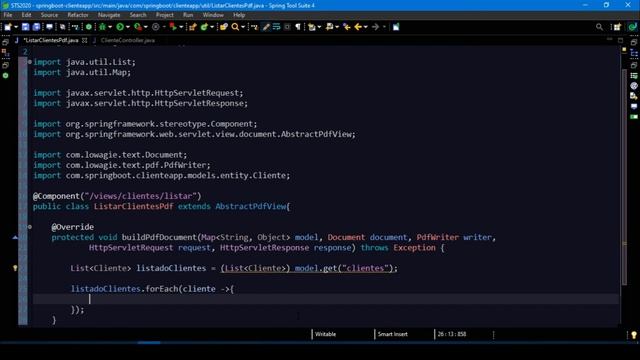Click the Open Type folder icon
Viewport: 640px width, 360px height.
pos(224,27)
